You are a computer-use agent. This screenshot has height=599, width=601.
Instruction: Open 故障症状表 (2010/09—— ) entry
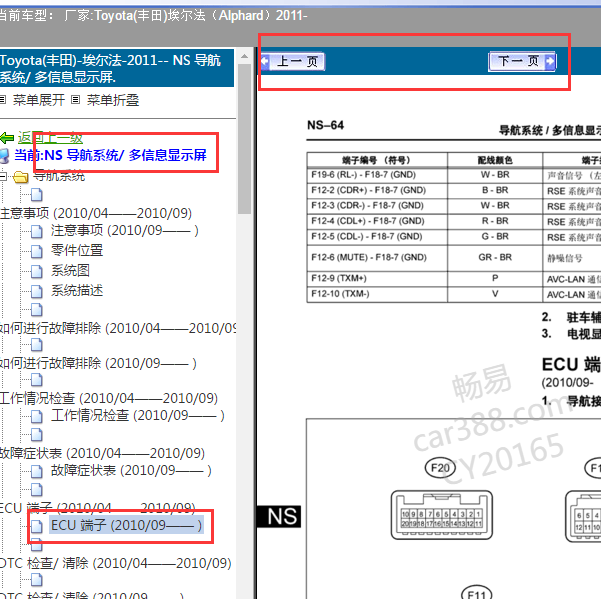click(x=131, y=470)
